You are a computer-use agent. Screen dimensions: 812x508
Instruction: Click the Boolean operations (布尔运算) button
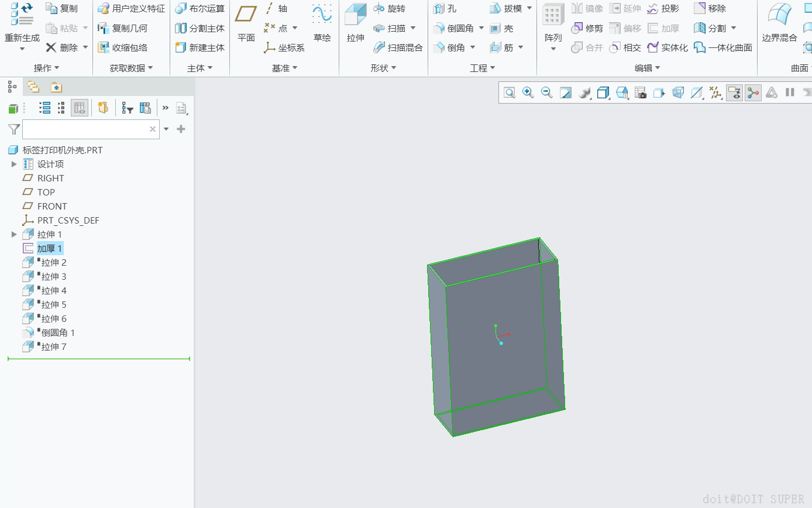[x=200, y=9]
